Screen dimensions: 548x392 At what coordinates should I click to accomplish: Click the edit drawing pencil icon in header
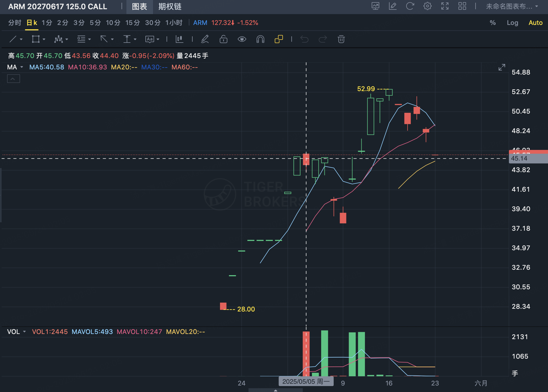393,6
